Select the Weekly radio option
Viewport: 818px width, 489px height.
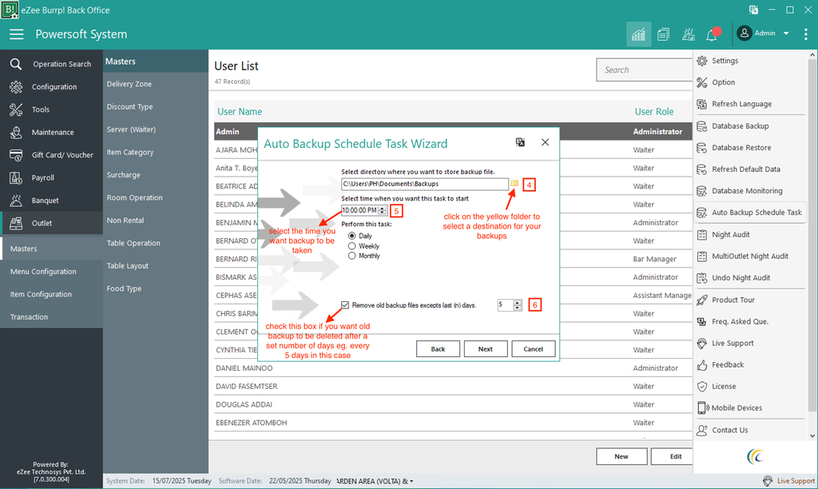click(x=352, y=246)
